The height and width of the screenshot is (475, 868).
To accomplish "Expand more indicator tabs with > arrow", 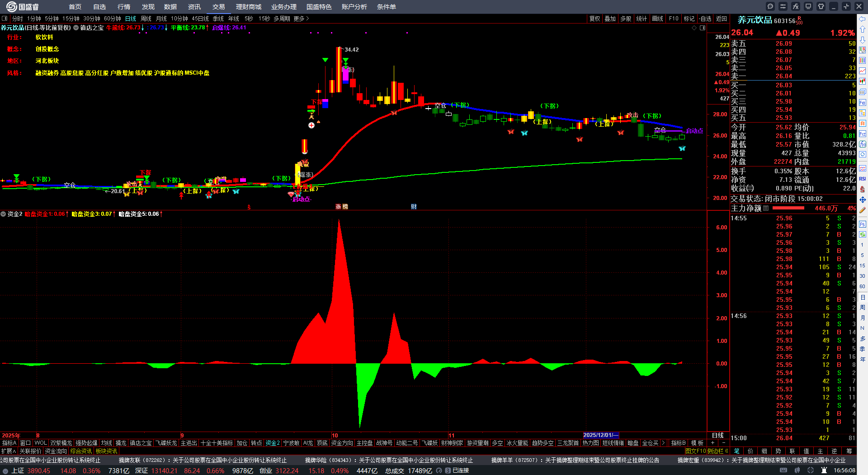I will click(663, 443).
